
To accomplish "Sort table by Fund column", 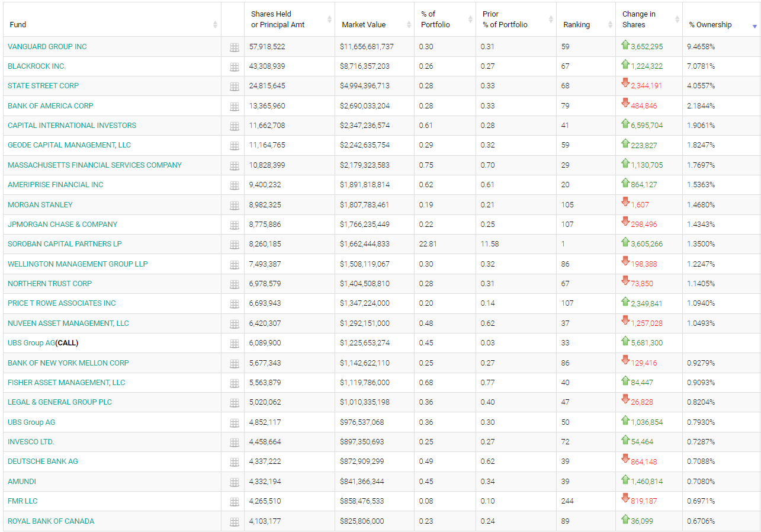I will (215, 25).
